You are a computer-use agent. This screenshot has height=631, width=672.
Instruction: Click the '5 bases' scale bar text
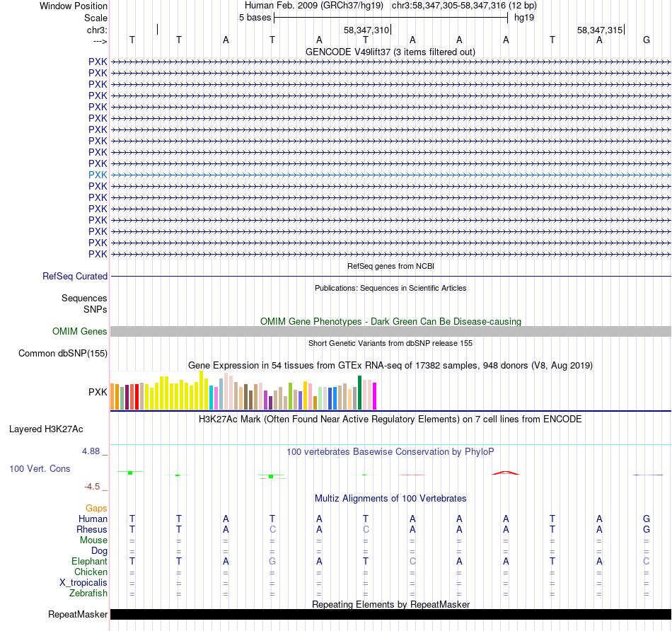coord(255,18)
